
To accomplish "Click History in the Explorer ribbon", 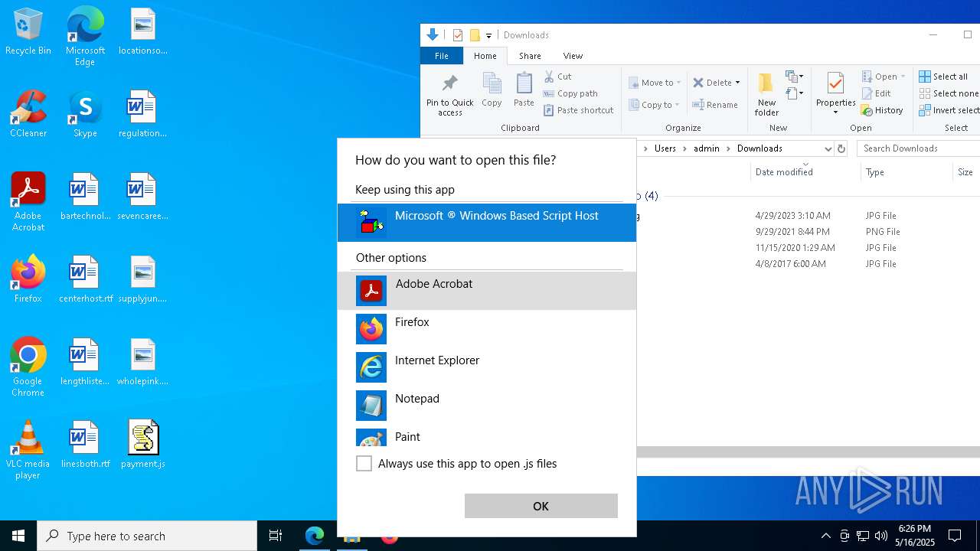I will [883, 110].
